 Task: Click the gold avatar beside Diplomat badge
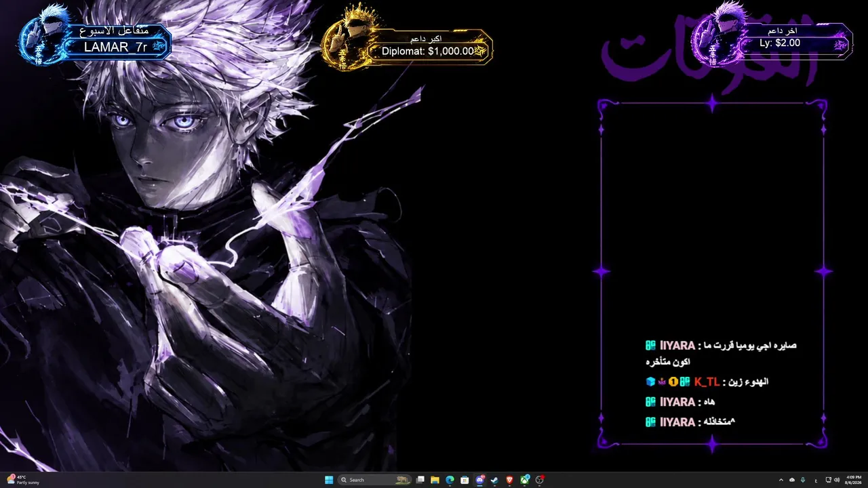pos(347,37)
